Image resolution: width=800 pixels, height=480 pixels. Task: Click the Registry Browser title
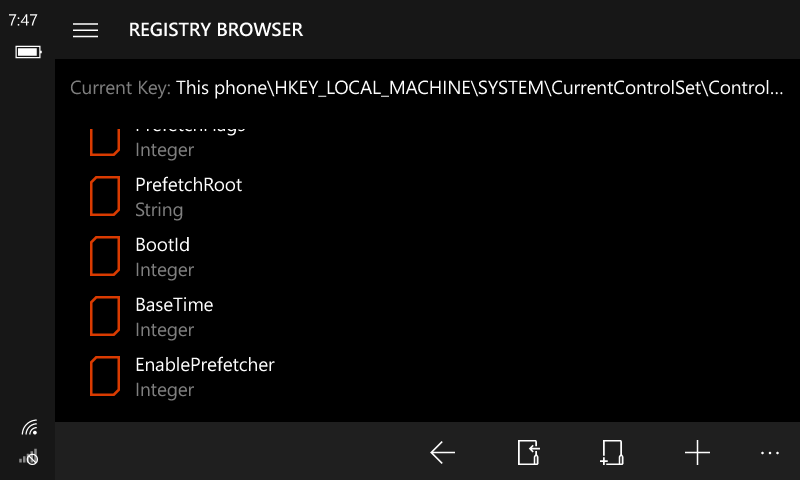pos(216,30)
